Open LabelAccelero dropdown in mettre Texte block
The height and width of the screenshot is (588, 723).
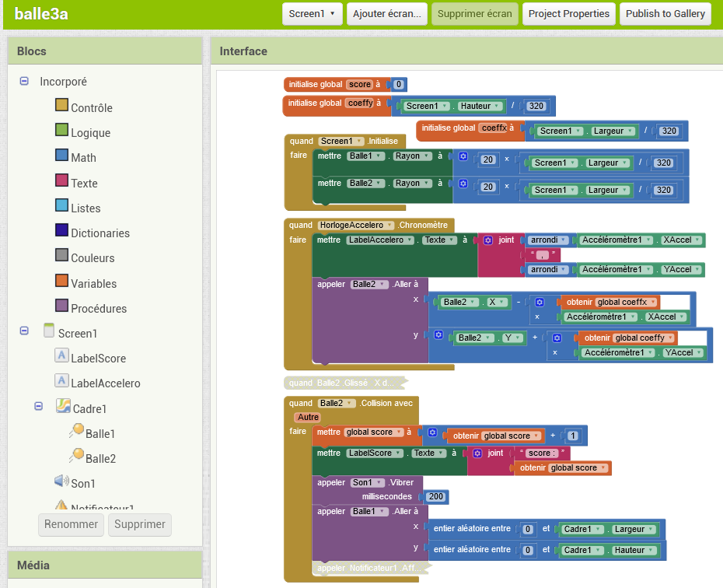click(380, 240)
